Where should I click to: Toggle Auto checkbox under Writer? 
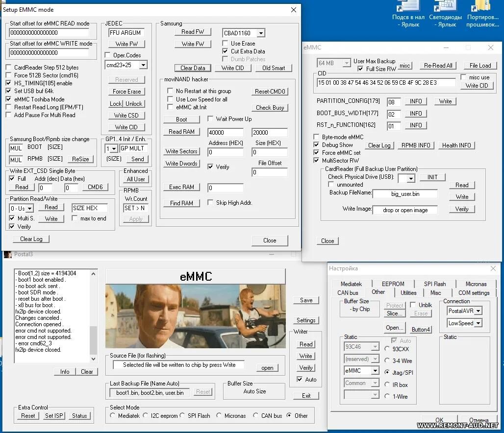[x=300, y=379]
